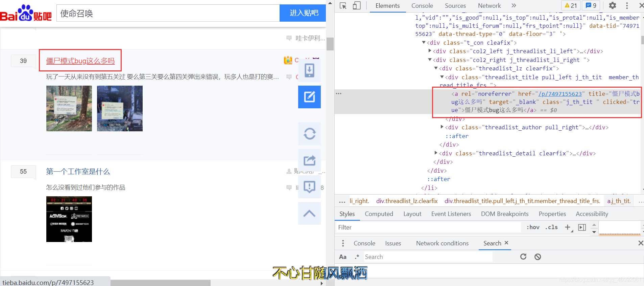Open the drawer Console tab

(x=364, y=243)
